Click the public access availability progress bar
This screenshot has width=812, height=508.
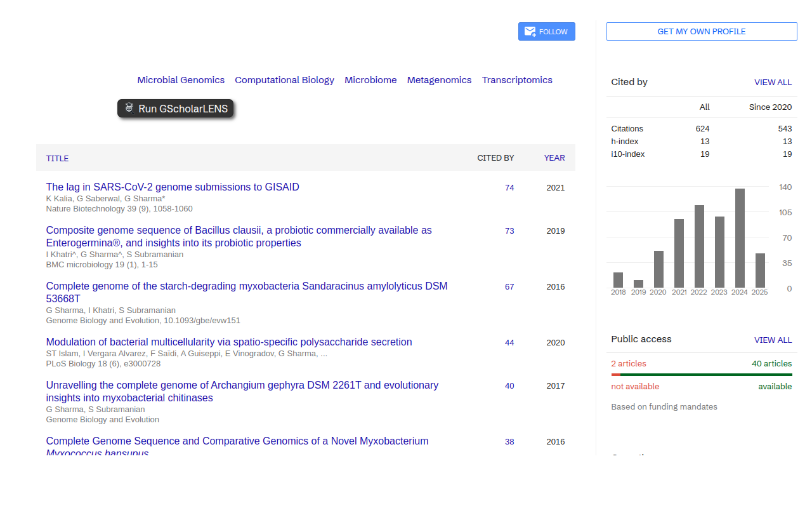tap(701, 375)
